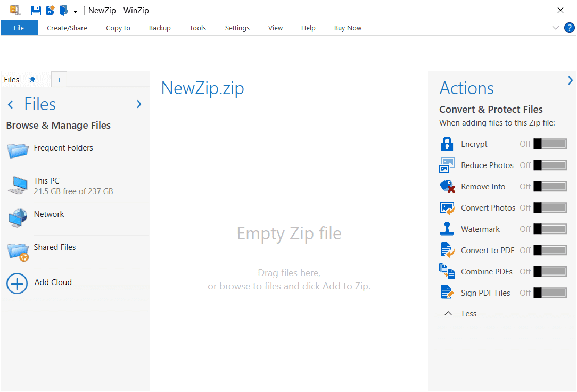Click the Combine PDFs icon
The width and height of the screenshot is (577, 392).
pos(447,271)
